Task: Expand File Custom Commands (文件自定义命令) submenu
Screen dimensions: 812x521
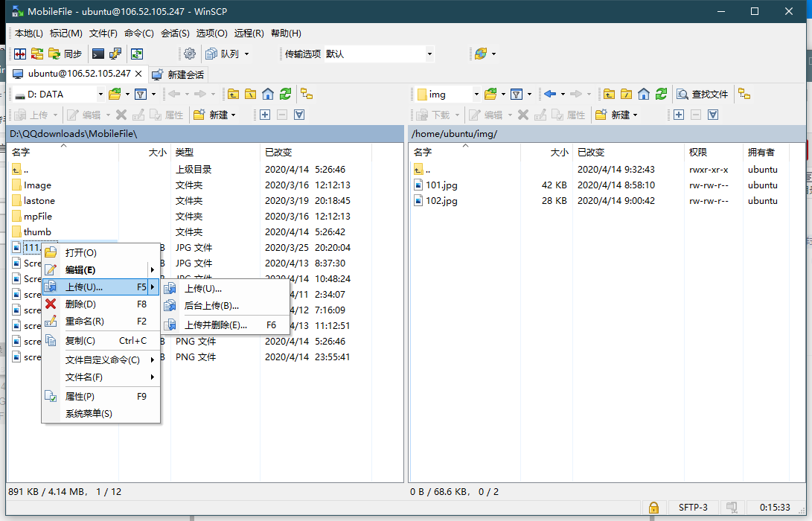Action: pos(101,360)
